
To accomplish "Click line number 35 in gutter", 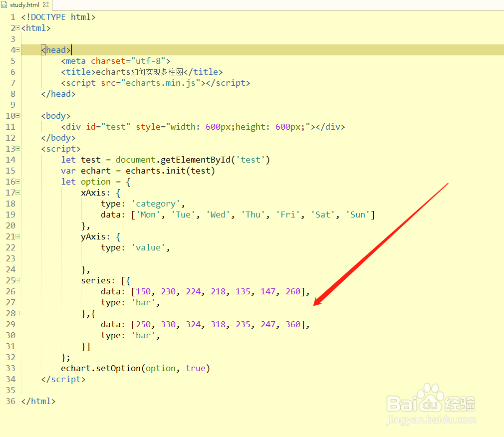I will tap(10, 390).
